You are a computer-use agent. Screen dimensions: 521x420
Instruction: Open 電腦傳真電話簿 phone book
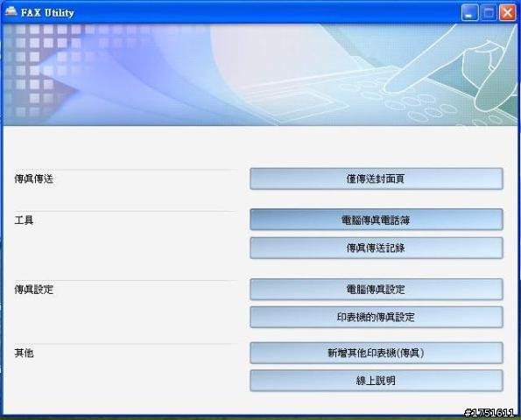377,220
